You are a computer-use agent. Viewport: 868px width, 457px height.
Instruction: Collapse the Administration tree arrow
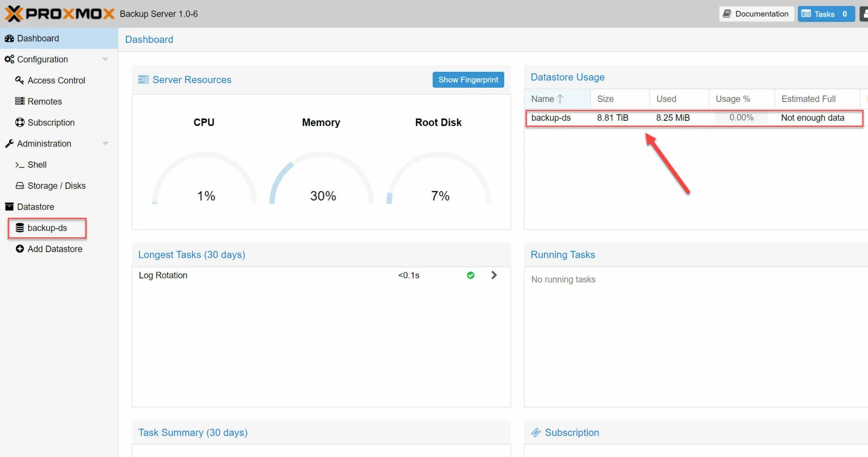[105, 143]
